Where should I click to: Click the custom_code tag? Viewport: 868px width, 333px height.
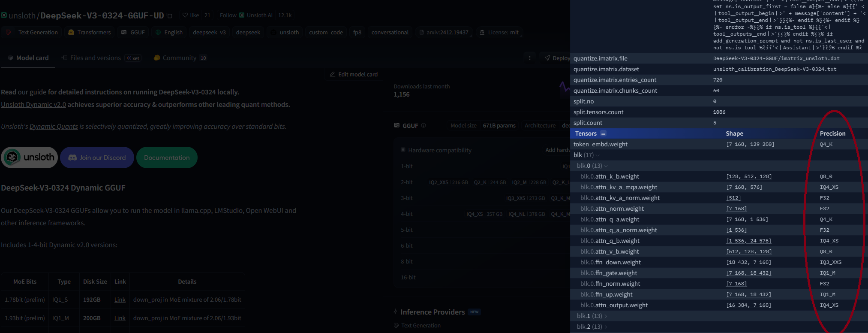click(326, 32)
